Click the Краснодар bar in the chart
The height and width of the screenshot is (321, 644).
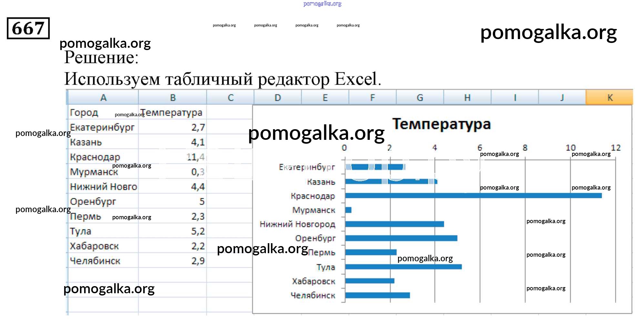(x=473, y=196)
